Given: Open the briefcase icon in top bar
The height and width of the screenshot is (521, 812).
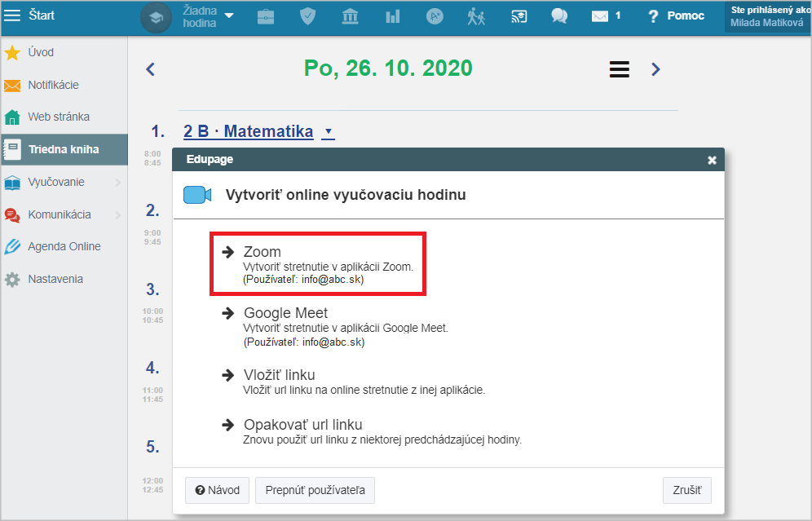Looking at the screenshot, I should click(266, 17).
